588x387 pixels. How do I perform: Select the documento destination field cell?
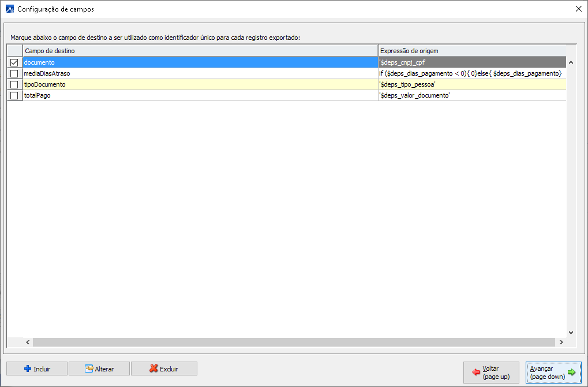tap(200, 63)
